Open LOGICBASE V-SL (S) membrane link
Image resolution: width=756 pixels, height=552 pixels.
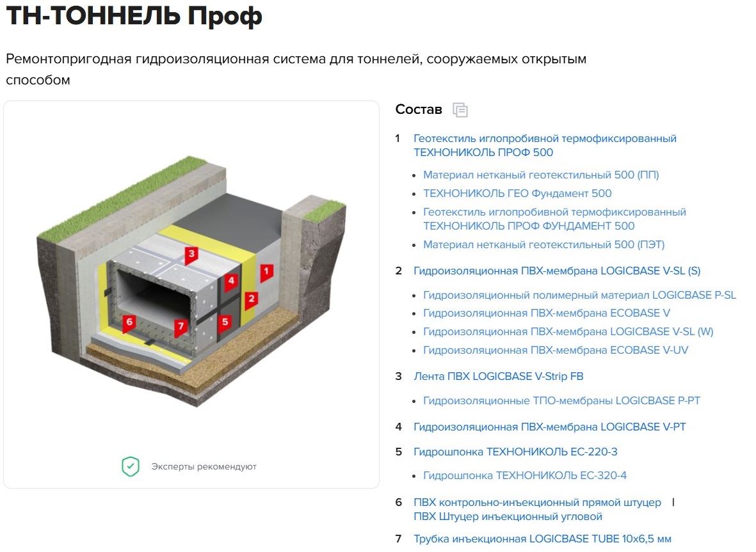(557, 271)
